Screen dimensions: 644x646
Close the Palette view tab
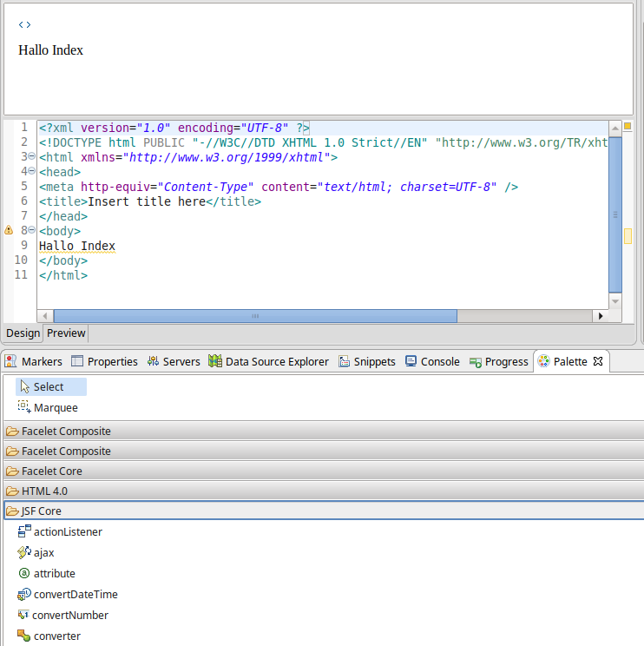click(597, 361)
